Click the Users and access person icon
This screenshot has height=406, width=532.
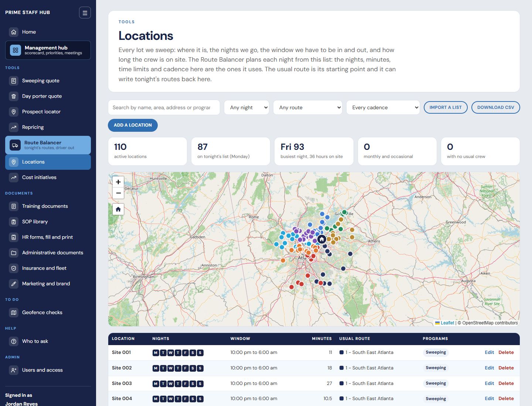14,370
